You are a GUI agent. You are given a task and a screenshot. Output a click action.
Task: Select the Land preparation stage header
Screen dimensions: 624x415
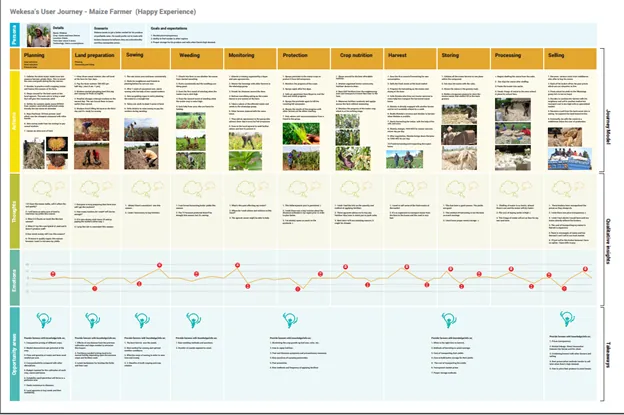point(96,58)
